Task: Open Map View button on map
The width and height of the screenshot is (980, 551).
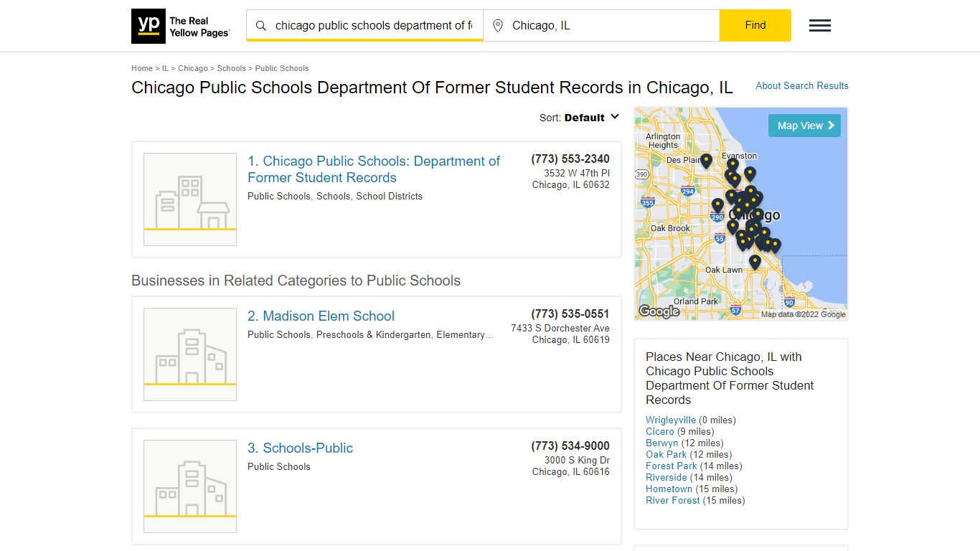Action: pos(804,126)
